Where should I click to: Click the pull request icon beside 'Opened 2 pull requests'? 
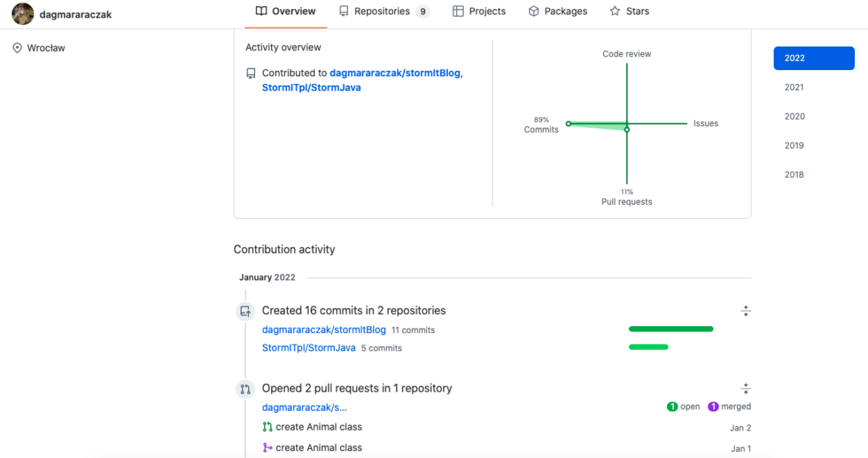[x=244, y=389]
